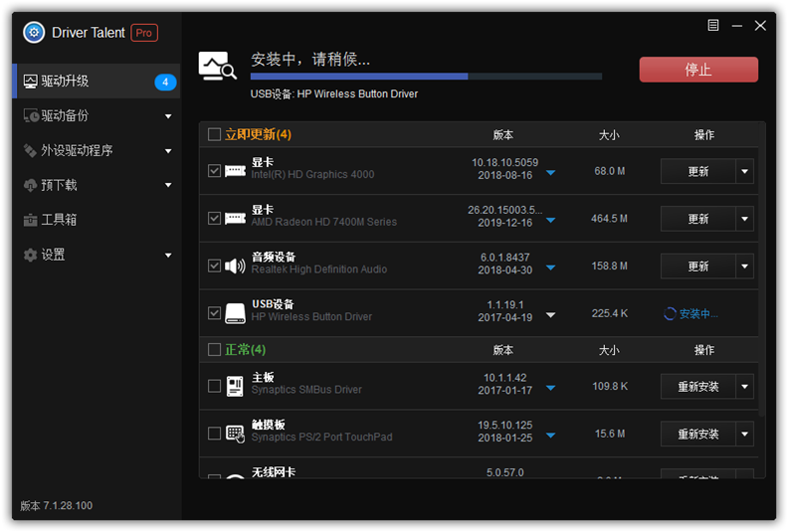
Task: Toggle the 正常(4) select-all checkbox
Action: (x=214, y=349)
